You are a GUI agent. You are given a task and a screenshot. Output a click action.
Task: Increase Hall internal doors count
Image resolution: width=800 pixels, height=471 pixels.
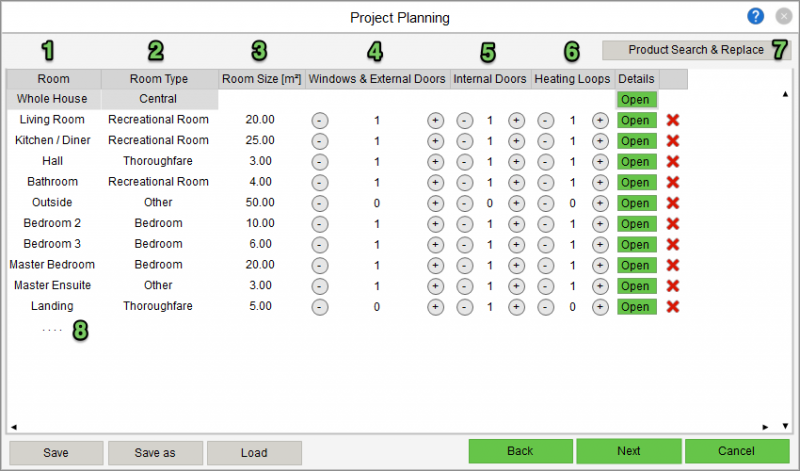click(x=516, y=162)
